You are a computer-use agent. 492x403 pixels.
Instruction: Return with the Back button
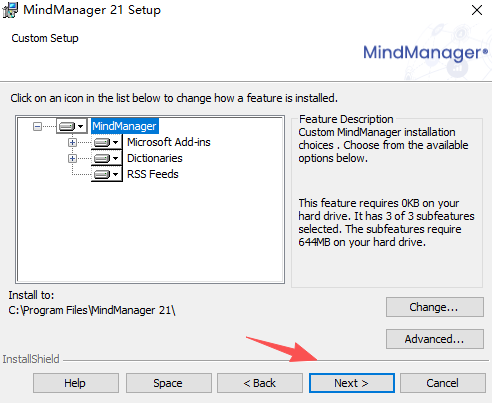[260, 383]
